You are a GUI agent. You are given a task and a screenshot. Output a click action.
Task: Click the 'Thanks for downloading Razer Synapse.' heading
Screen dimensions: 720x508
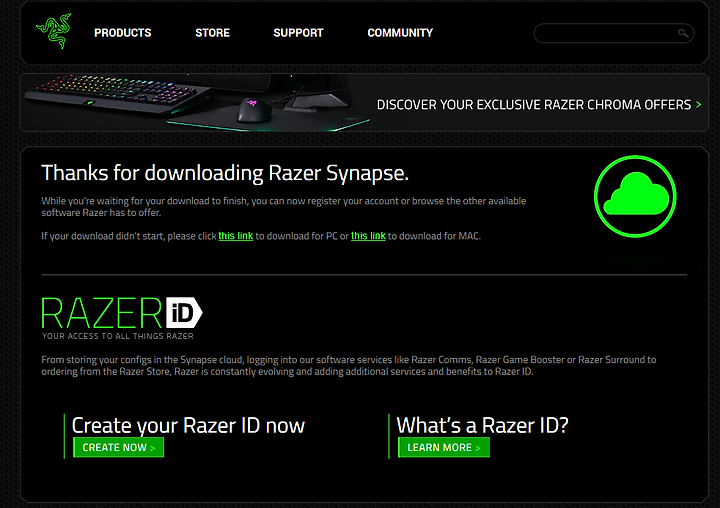point(225,173)
